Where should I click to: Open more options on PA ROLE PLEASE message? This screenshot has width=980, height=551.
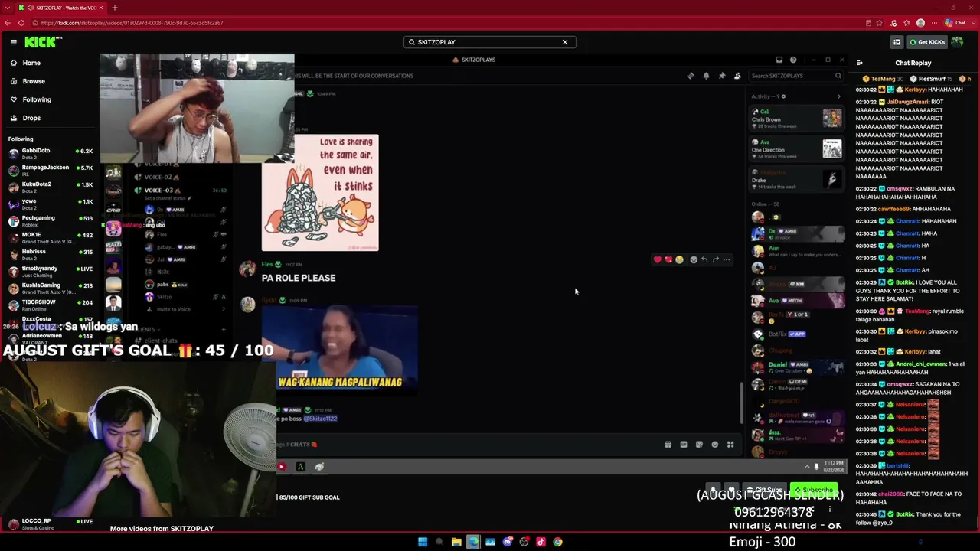coord(727,259)
